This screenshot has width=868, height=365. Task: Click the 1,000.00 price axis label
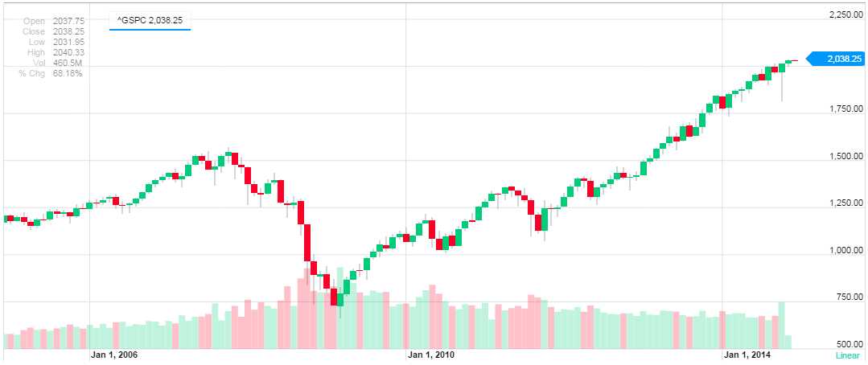click(x=845, y=251)
